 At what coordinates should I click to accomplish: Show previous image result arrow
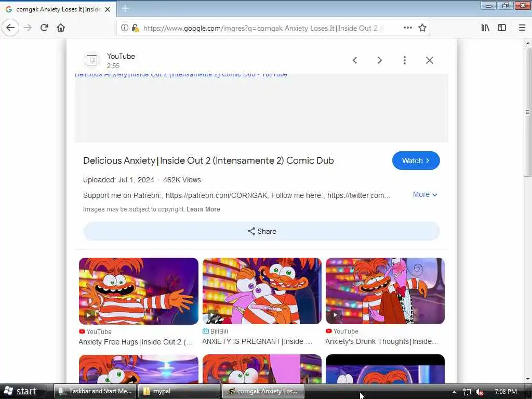point(355,60)
